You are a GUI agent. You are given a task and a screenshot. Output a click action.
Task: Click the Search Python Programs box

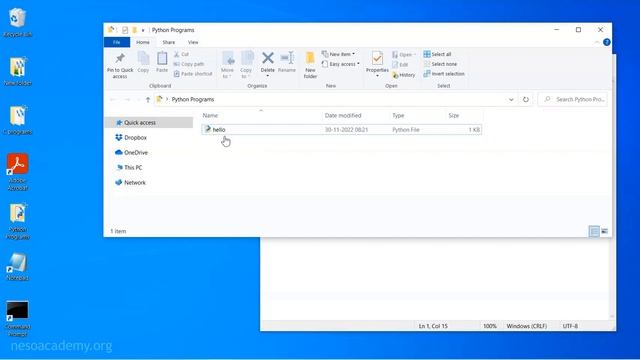pyautogui.click(x=573, y=100)
